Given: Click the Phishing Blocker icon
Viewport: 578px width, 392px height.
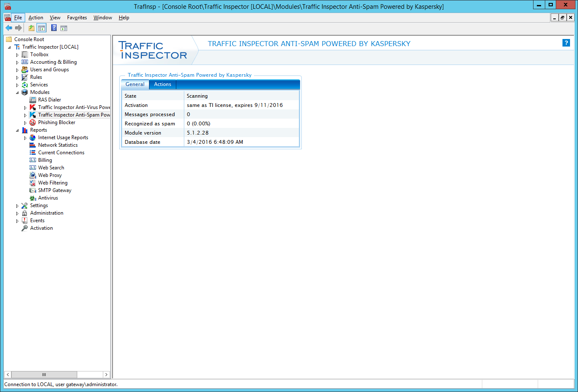Looking at the screenshot, I should click(x=33, y=122).
